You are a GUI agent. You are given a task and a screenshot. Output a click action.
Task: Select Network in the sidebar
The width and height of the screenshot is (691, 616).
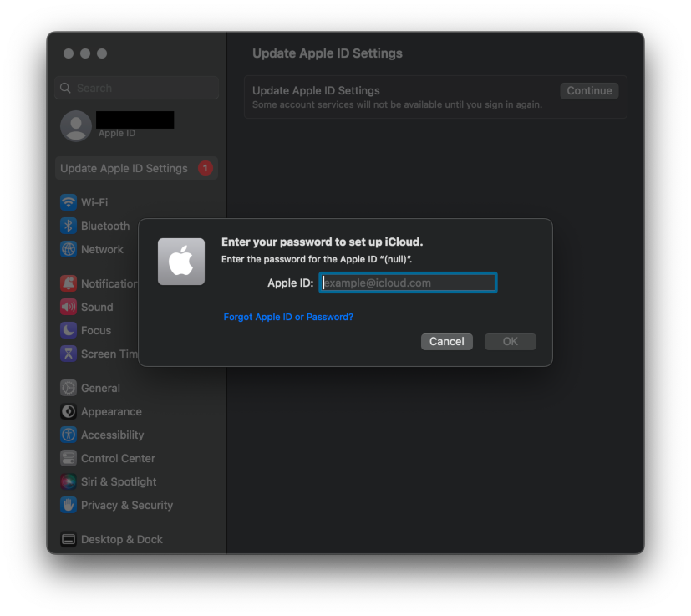(102, 249)
